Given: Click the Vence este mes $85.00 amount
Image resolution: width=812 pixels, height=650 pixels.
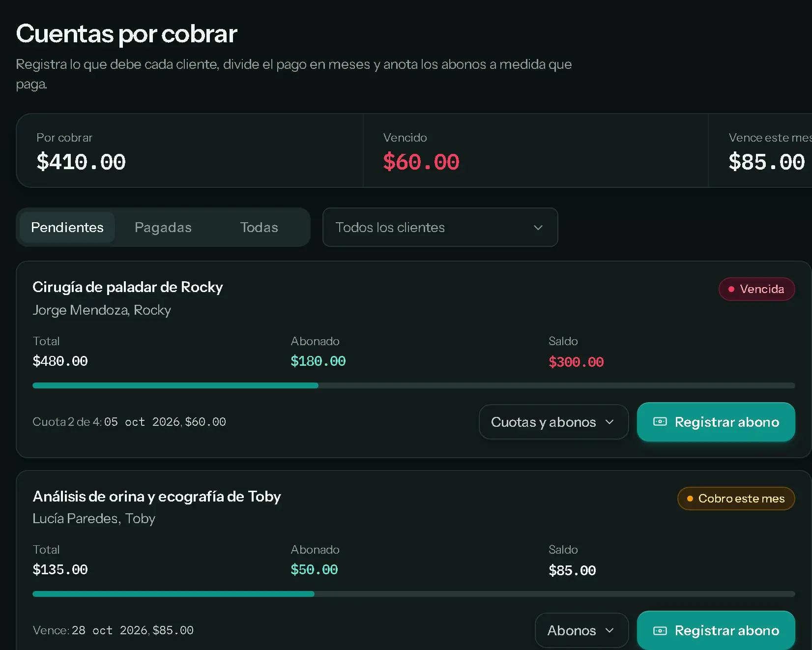Looking at the screenshot, I should pos(767,162).
